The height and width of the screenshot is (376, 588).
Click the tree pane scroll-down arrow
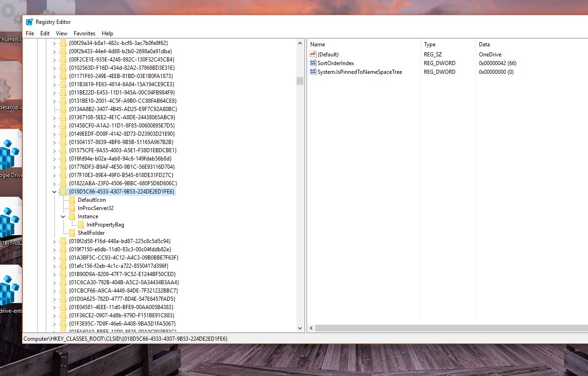click(300, 328)
